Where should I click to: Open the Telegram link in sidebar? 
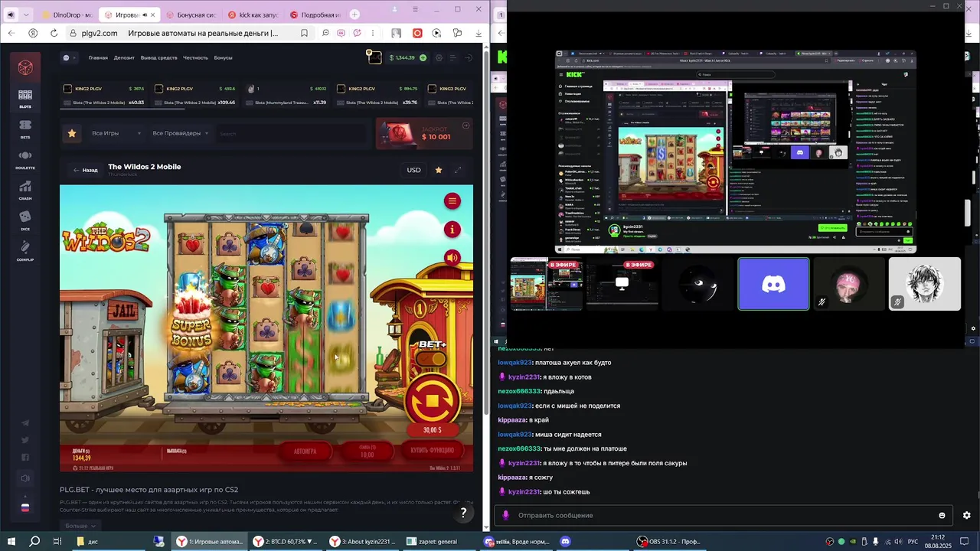(x=25, y=423)
